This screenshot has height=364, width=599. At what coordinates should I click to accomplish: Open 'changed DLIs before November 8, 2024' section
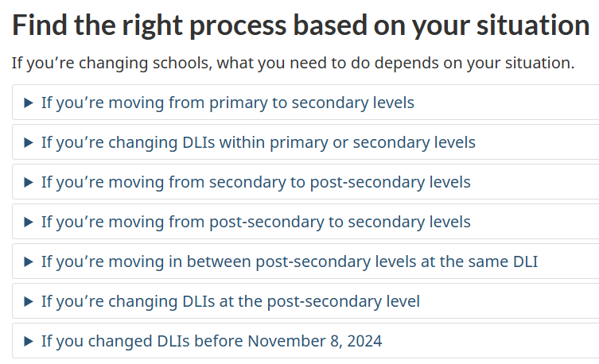click(212, 341)
